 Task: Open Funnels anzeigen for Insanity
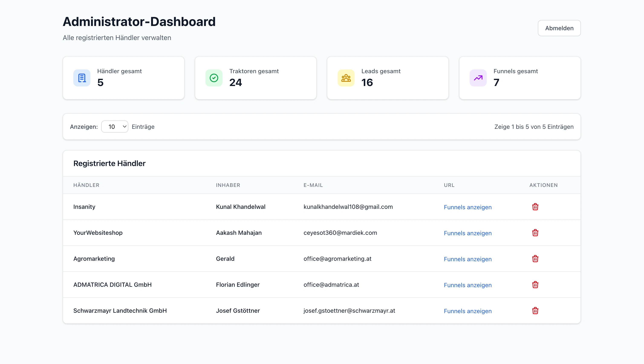[467, 207]
